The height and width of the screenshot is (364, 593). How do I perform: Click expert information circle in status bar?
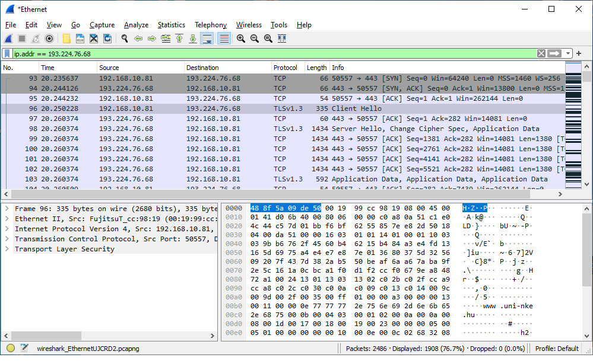(11, 348)
